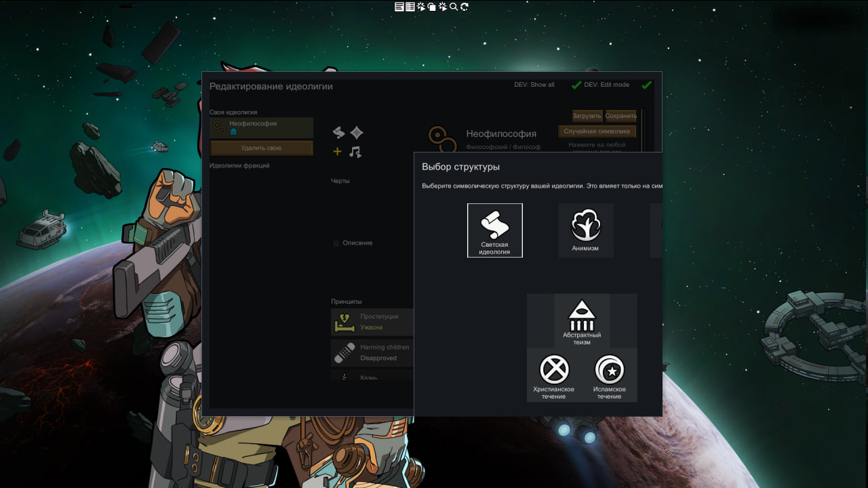The height and width of the screenshot is (488, 868).
Task: Click the Казнь precept row
Action: pyautogui.click(x=372, y=375)
